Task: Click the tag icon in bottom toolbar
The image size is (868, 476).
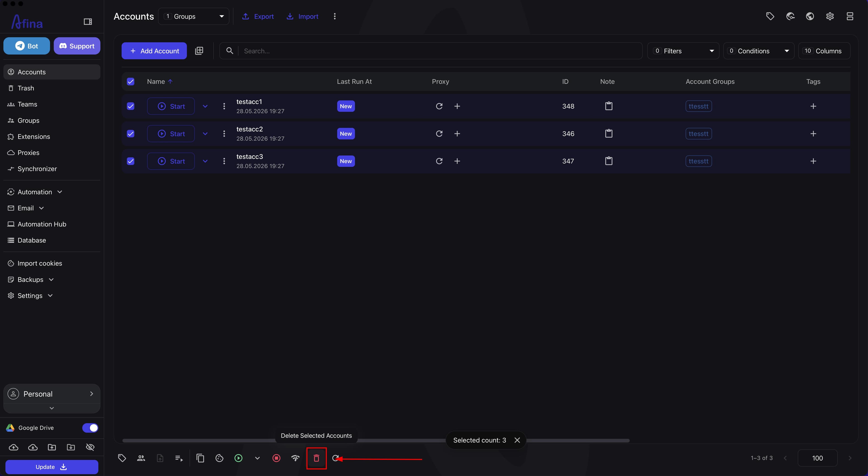Action: click(122, 458)
